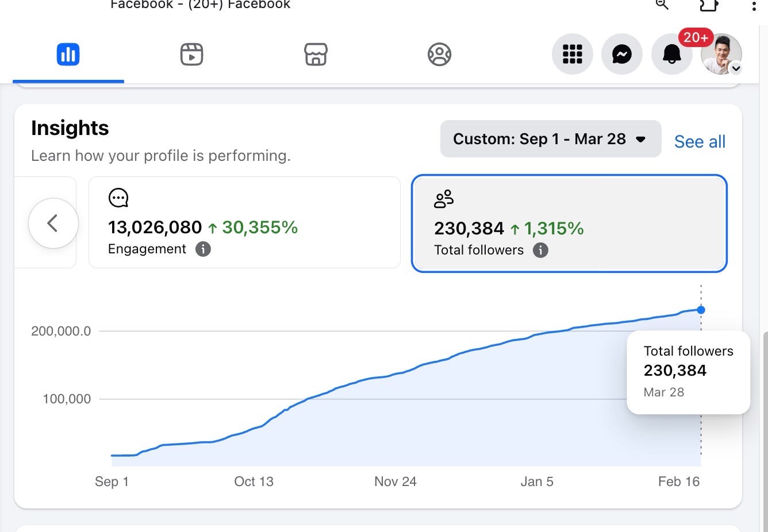Image resolution: width=768 pixels, height=532 pixels.
Task: Select the Total followers metric card
Action: pos(570,223)
